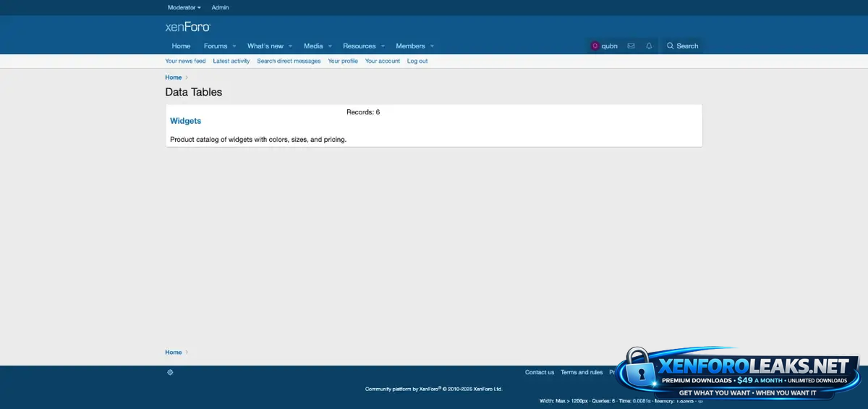Expand the Moderator dropdown menu

pyautogui.click(x=184, y=7)
